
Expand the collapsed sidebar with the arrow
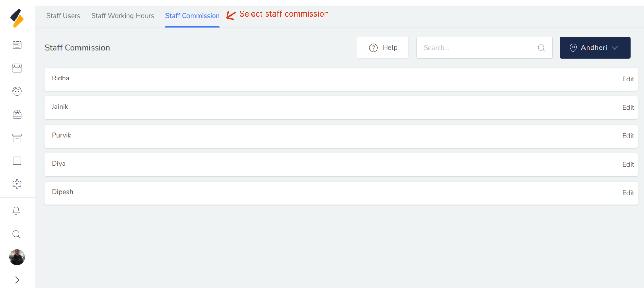pyautogui.click(x=17, y=280)
